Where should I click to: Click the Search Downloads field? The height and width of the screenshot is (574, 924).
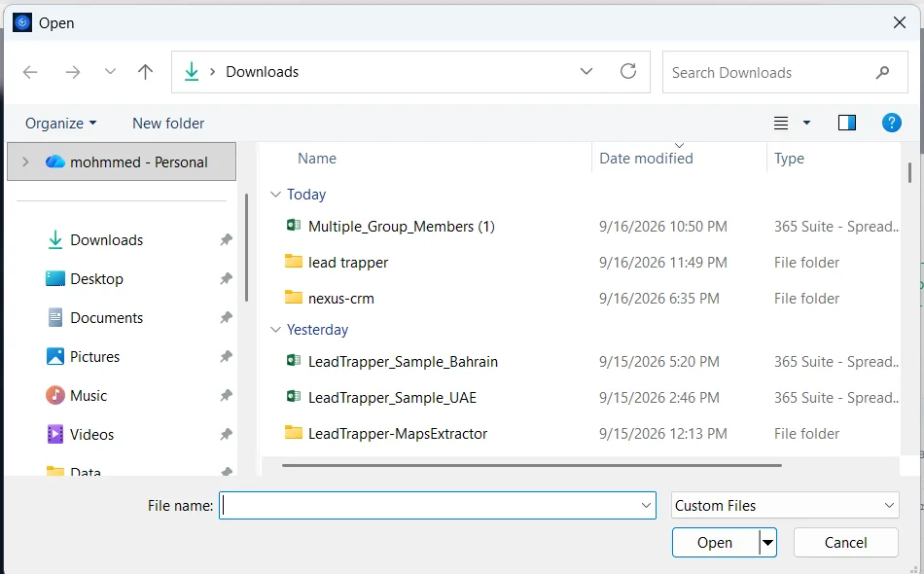point(785,72)
